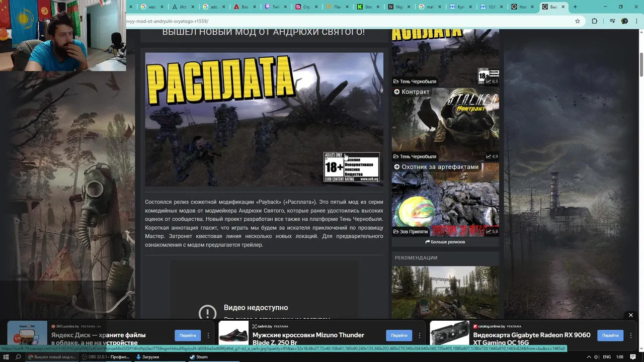Open the Мужские кроссовки Mizuno Thunder ad title
This screenshot has height=362, width=644.
[308, 338]
